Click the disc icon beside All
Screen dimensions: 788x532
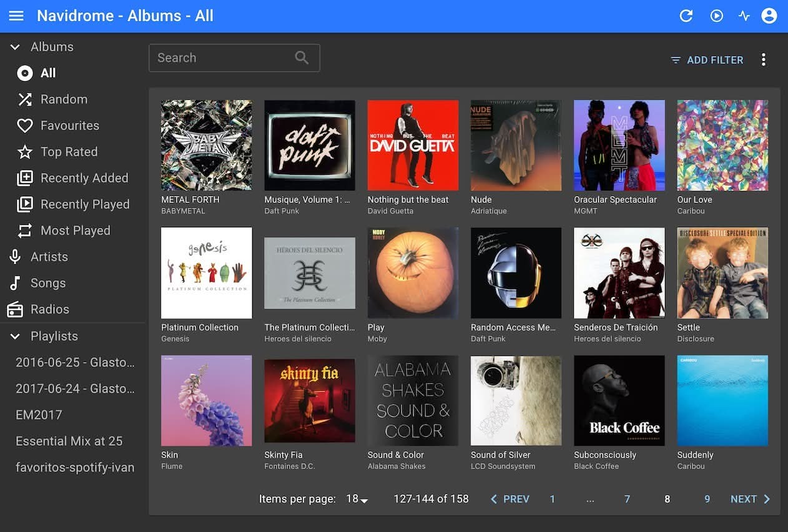click(25, 73)
